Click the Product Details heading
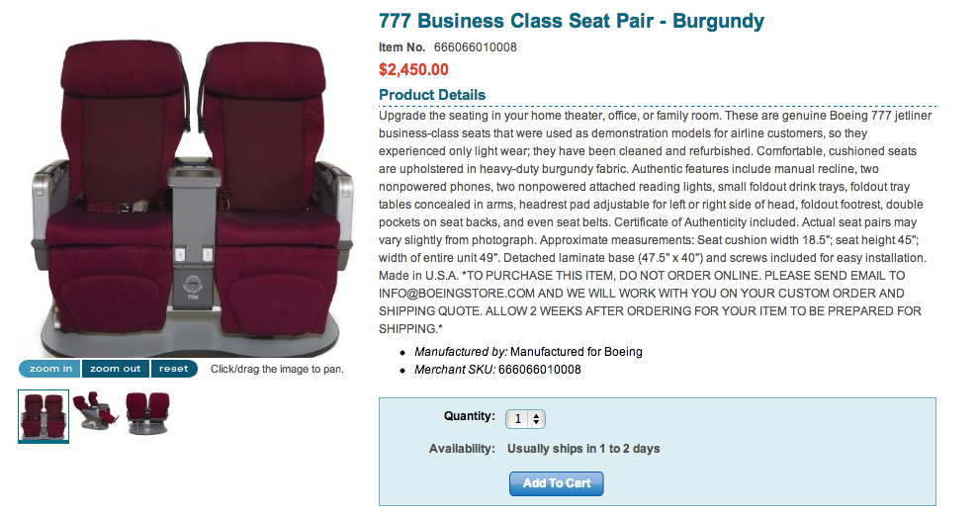The width and height of the screenshot is (980, 515). coord(432,95)
